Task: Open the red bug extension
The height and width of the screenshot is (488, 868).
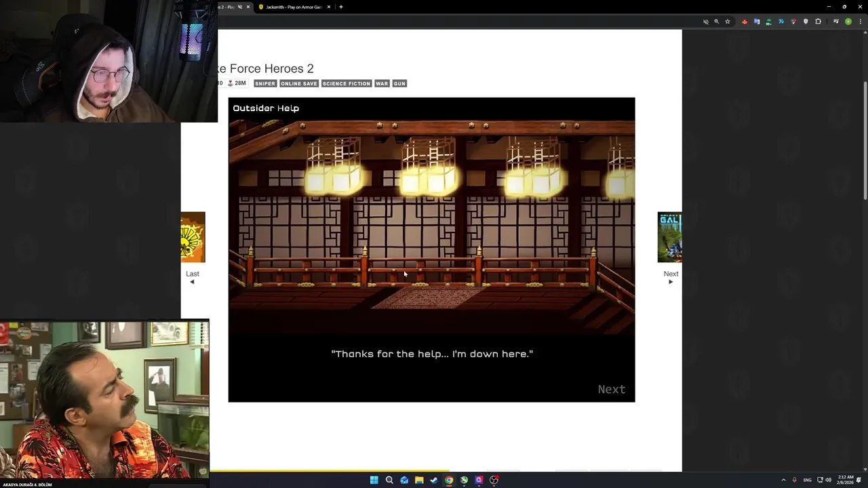Action: [745, 22]
